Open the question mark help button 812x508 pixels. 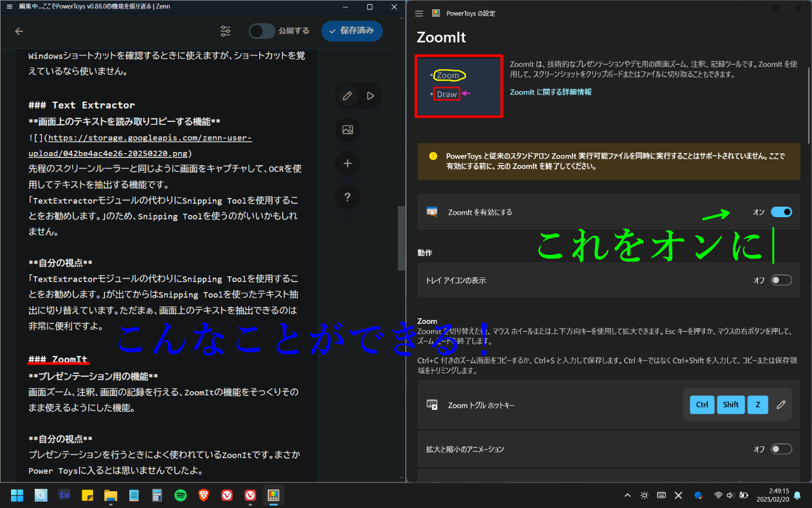pyautogui.click(x=347, y=197)
